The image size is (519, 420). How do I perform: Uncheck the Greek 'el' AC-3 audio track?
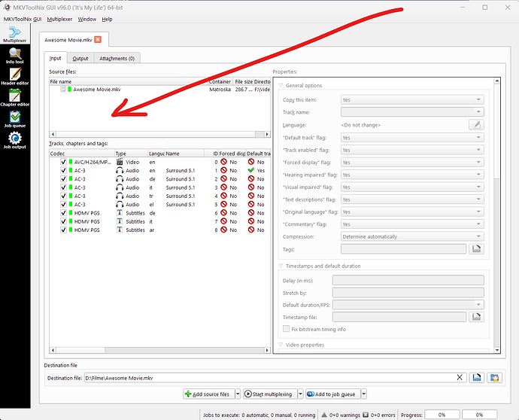(x=63, y=205)
